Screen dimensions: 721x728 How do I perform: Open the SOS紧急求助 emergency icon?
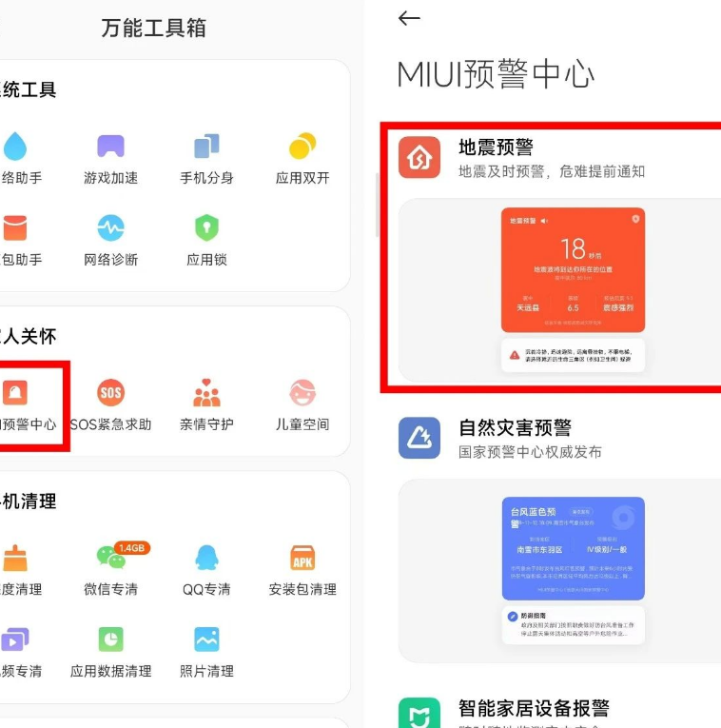(x=111, y=393)
